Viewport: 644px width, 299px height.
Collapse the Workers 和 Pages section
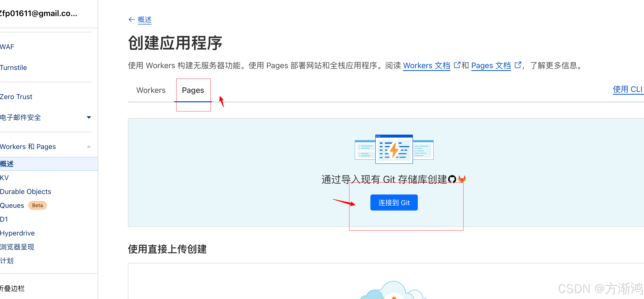click(x=89, y=147)
